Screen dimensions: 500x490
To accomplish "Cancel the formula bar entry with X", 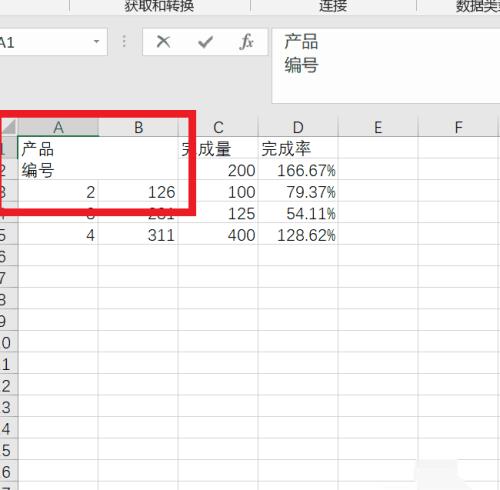I will [163, 42].
